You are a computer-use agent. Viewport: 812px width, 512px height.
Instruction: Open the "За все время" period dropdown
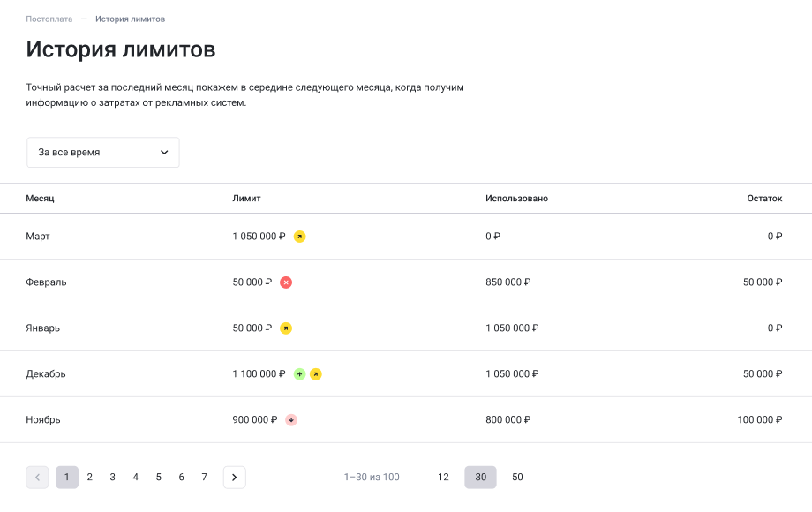click(103, 153)
